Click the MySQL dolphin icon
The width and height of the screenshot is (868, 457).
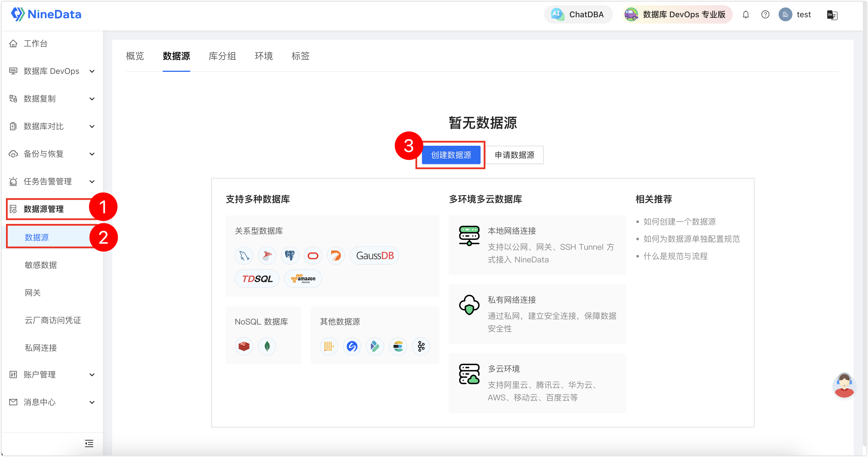point(244,256)
